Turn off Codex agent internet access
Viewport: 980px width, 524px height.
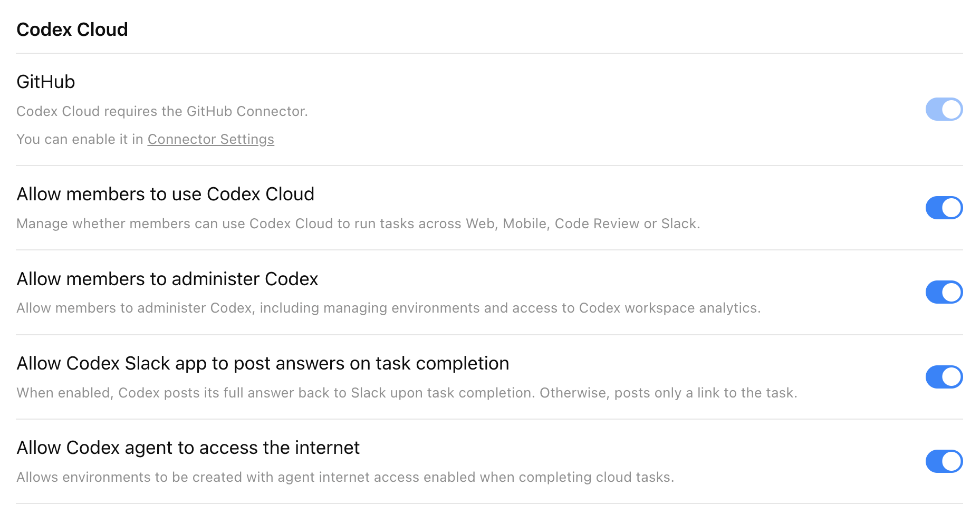[x=944, y=461]
